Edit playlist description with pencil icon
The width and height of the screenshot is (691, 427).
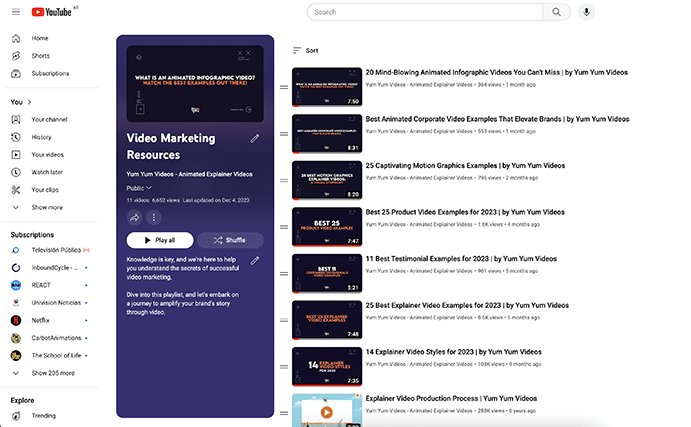pos(255,261)
